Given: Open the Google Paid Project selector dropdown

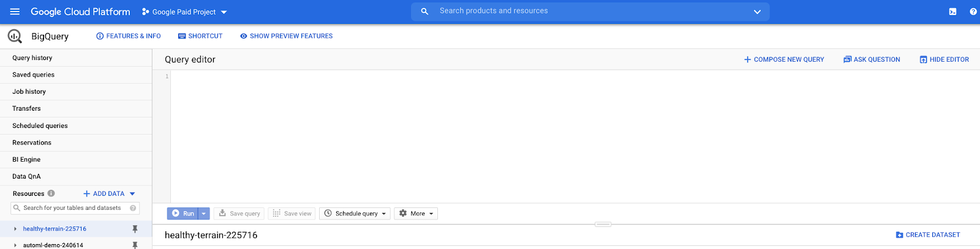Looking at the screenshot, I should pyautogui.click(x=184, y=12).
